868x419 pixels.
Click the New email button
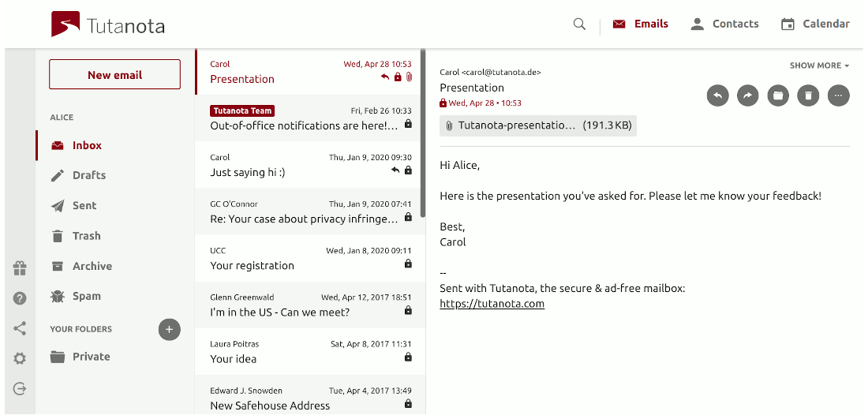pyautogui.click(x=114, y=75)
